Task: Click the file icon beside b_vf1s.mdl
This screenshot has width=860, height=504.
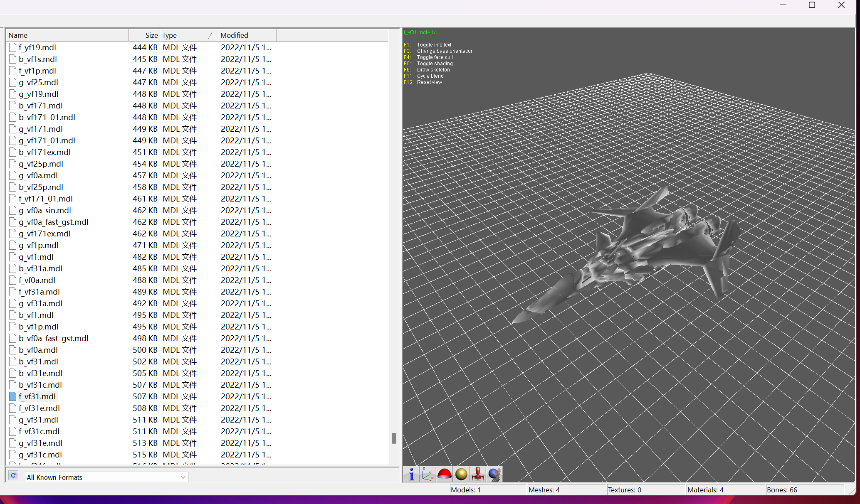Action: click(x=13, y=59)
